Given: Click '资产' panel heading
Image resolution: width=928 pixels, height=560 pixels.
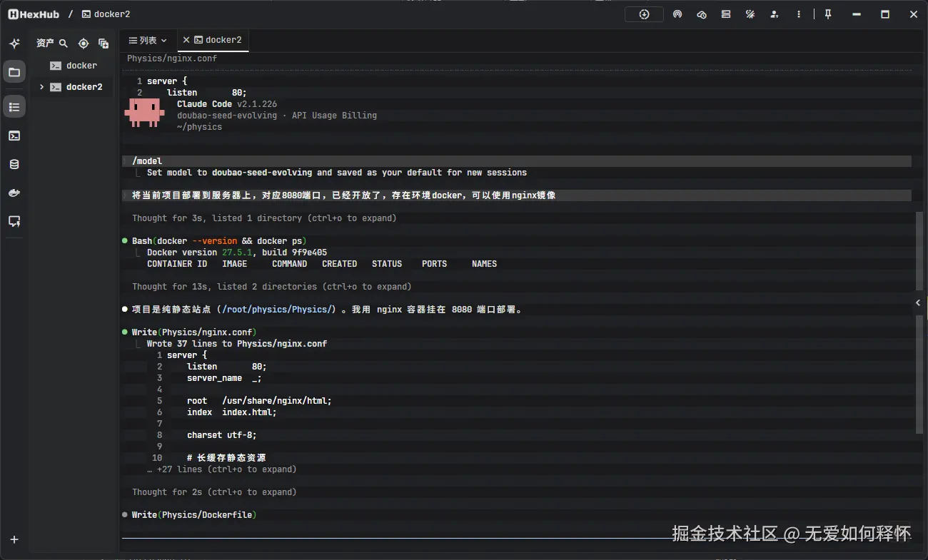Looking at the screenshot, I should click(45, 44).
